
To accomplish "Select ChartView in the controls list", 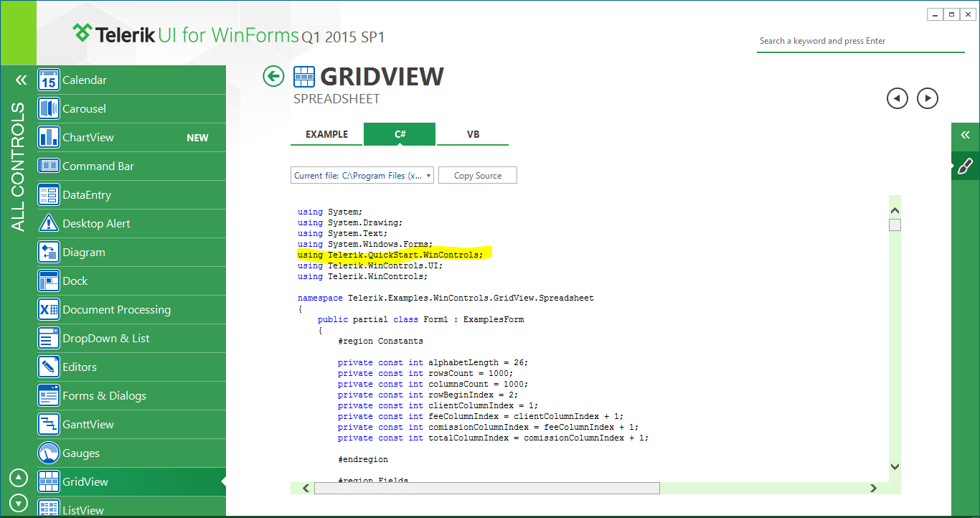I will [88, 138].
